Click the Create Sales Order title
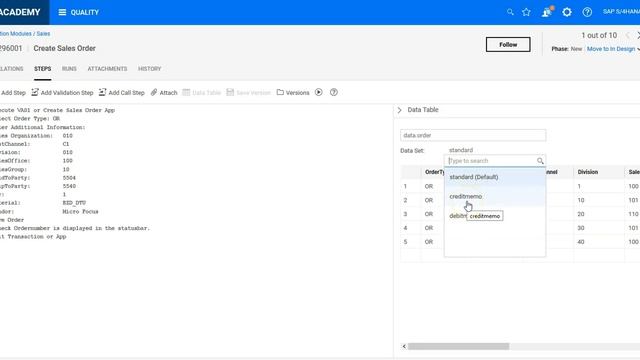The image size is (640, 360). click(x=64, y=48)
